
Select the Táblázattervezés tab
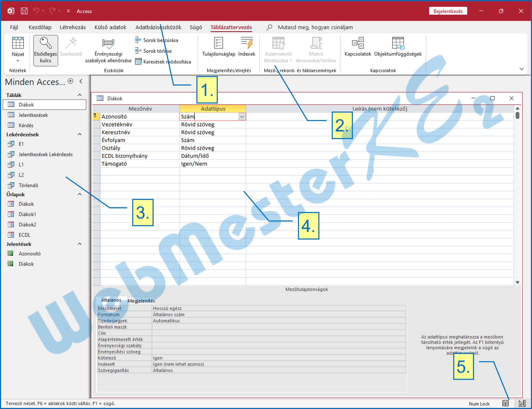(231, 27)
